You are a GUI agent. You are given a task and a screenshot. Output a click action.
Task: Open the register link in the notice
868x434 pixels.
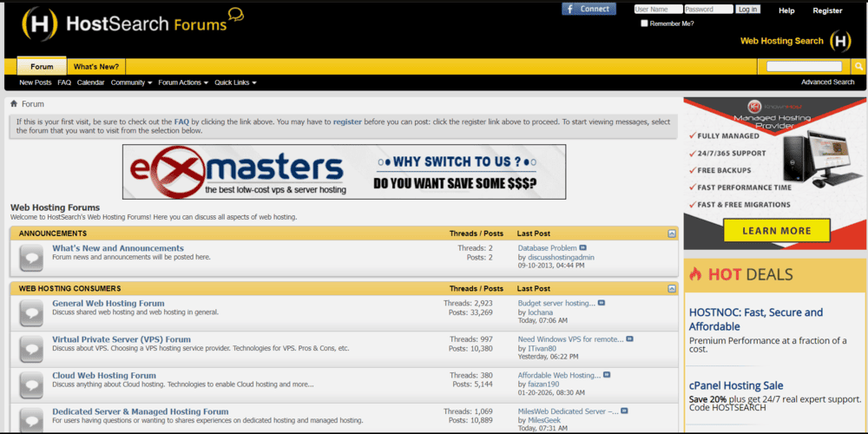348,122
